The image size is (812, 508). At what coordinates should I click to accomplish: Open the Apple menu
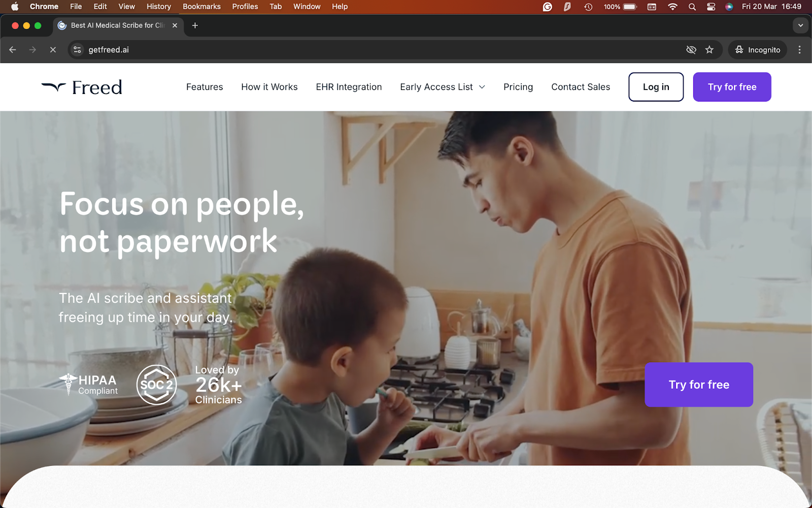(15, 7)
